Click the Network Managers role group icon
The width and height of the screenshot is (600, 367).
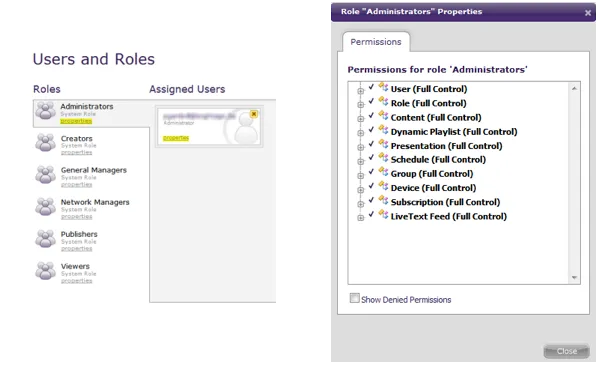[46, 207]
